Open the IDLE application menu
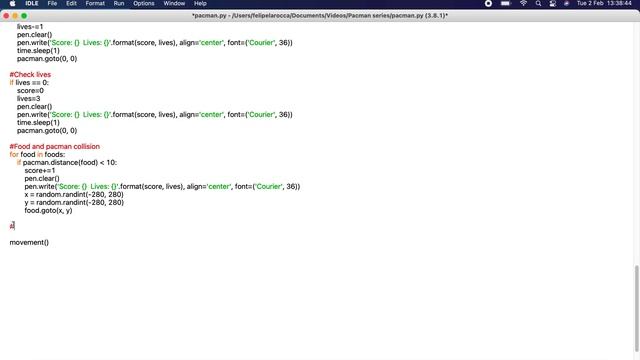Image resolution: width=640 pixels, height=360 pixels. click(32, 3)
